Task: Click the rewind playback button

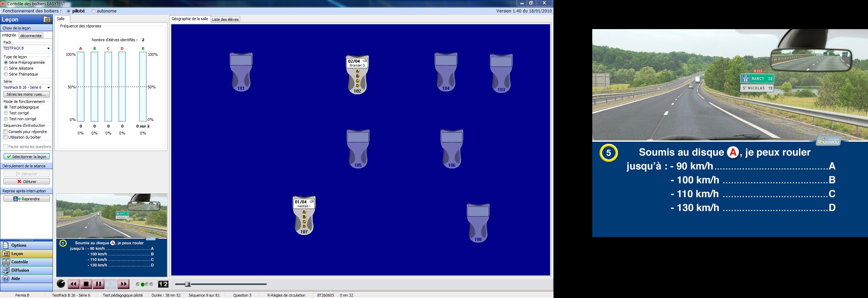Action: [73, 284]
